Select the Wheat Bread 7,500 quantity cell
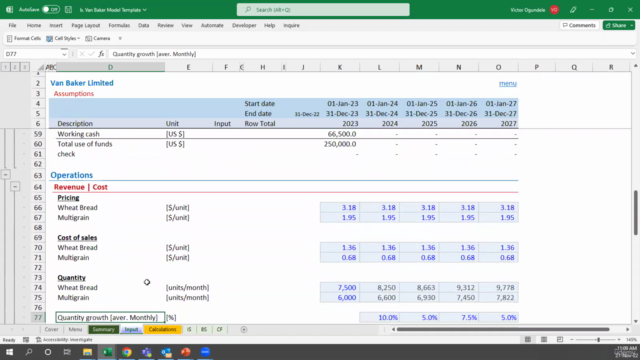The height and width of the screenshot is (360, 640). (340, 287)
